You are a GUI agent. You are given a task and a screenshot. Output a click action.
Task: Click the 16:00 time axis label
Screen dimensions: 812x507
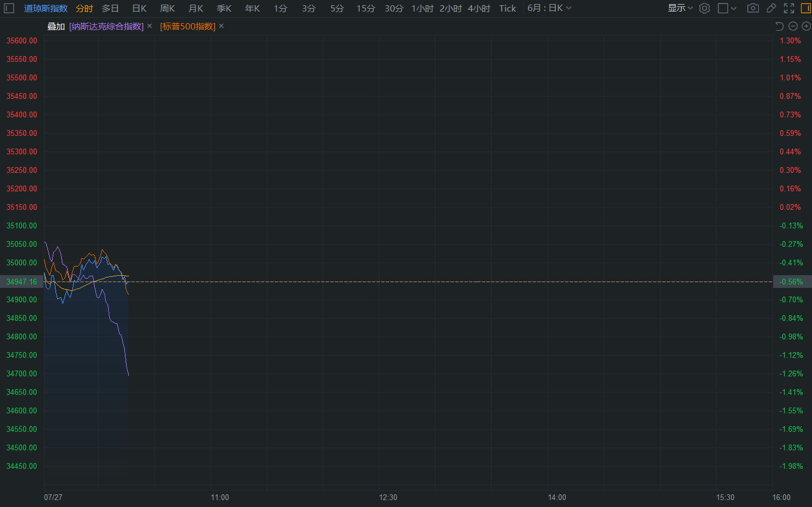click(x=781, y=497)
